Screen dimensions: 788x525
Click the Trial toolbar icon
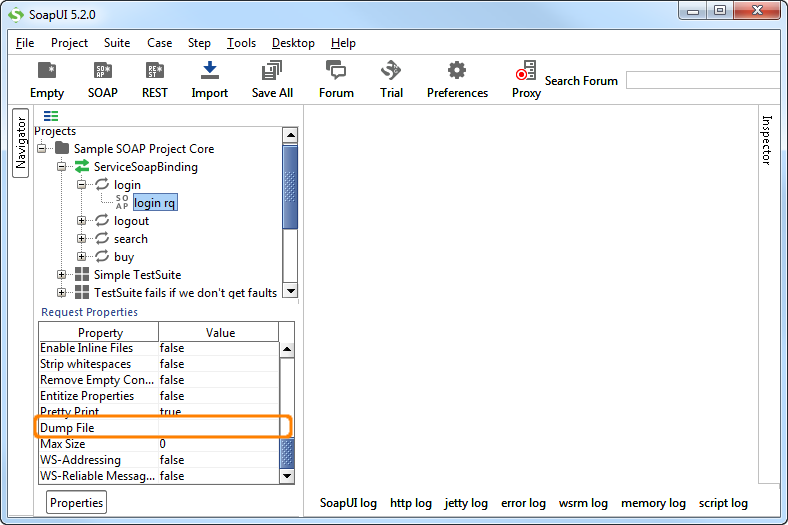(x=391, y=70)
